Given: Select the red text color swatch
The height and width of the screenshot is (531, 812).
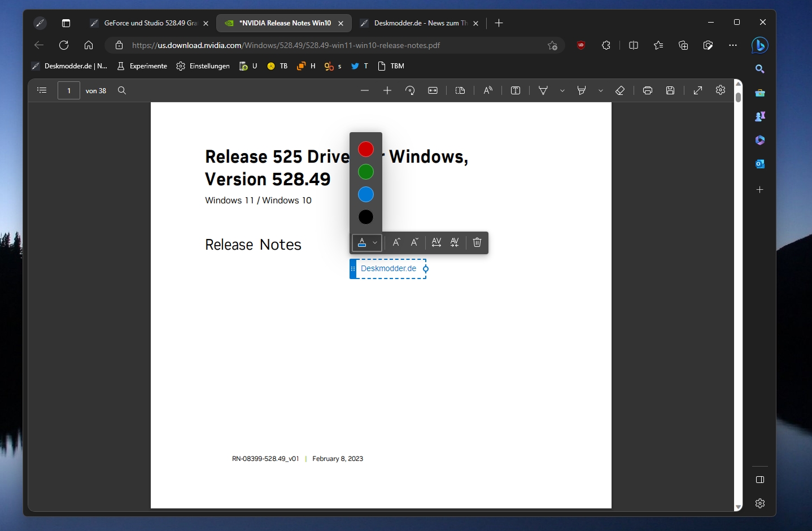Looking at the screenshot, I should tap(366, 149).
